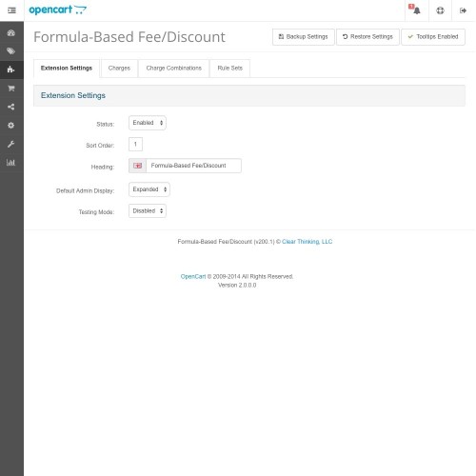The width and height of the screenshot is (476, 476).
Task: Click the help lifebuoy icon in the header
Action: 440,10
